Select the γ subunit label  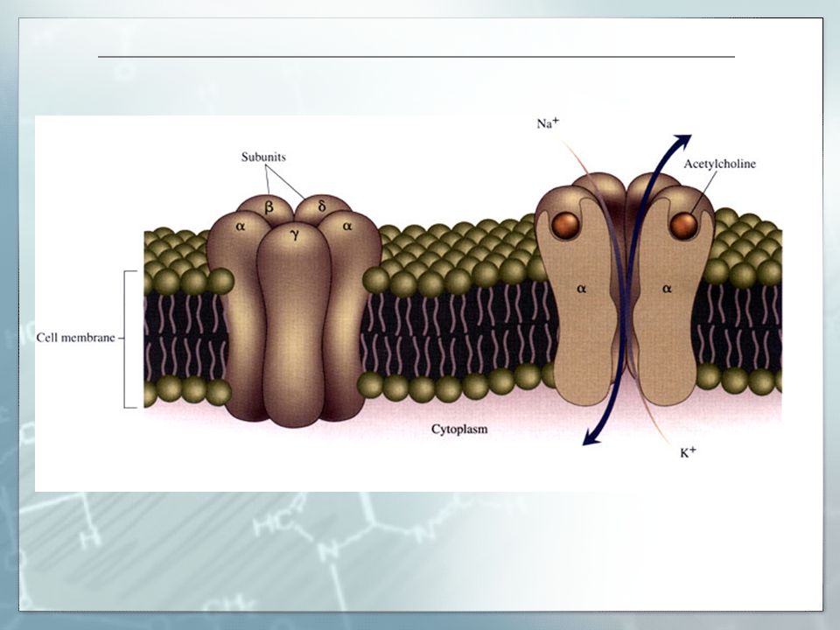[x=295, y=234]
